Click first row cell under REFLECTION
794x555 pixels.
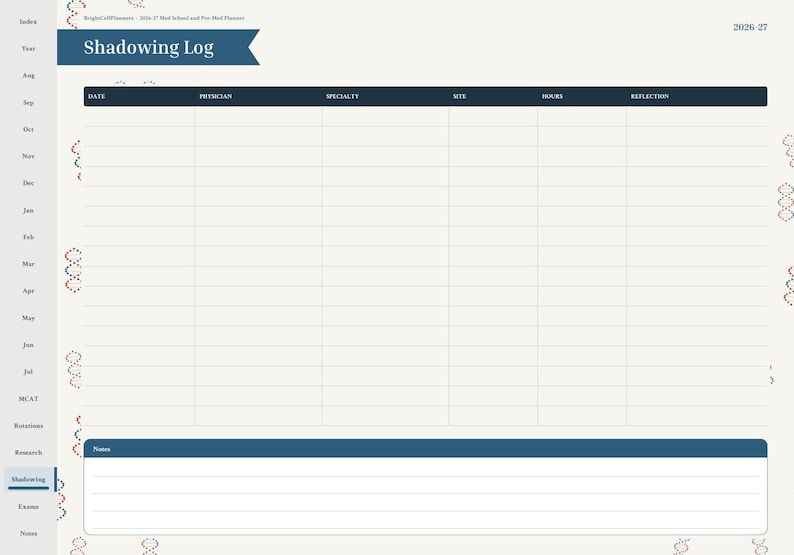tap(697, 116)
